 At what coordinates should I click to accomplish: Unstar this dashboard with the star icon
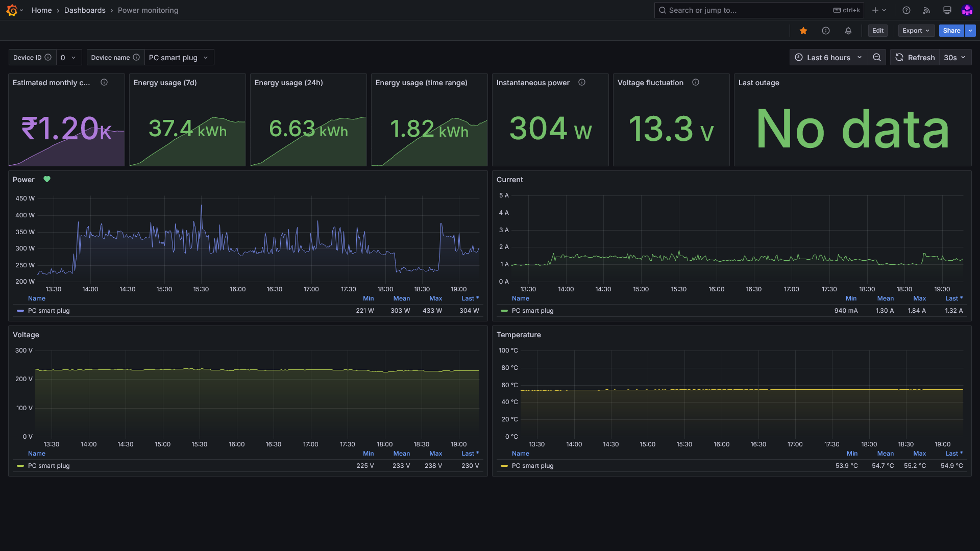click(x=803, y=31)
